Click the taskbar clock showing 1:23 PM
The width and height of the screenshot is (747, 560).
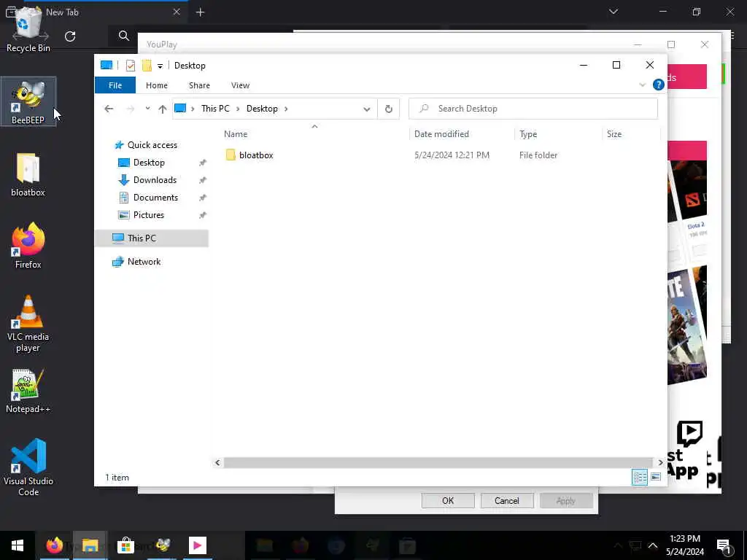coord(685,545)
